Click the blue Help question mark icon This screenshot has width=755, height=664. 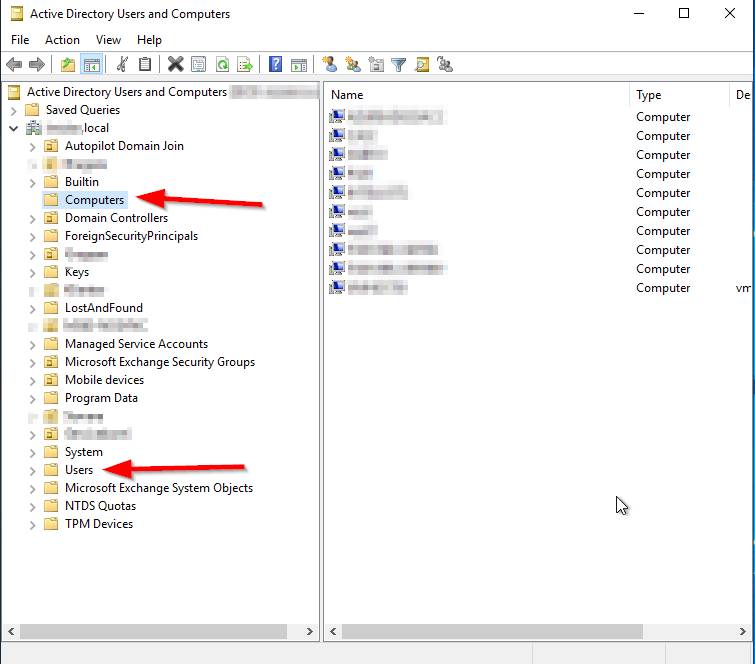click(x=275, y=64)
